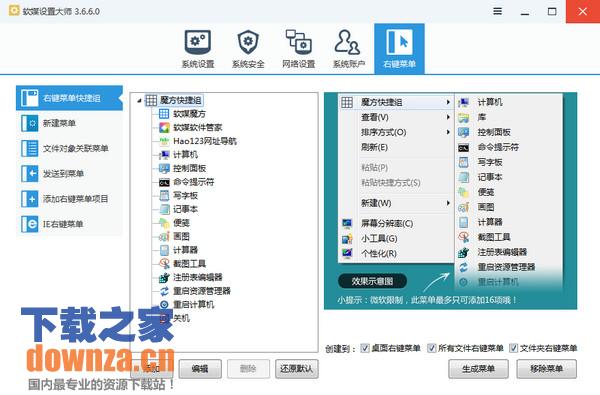Open 新建菜单 in the sidebar
This screenshot has width=600, height=395.
click(x=69, y=123)
